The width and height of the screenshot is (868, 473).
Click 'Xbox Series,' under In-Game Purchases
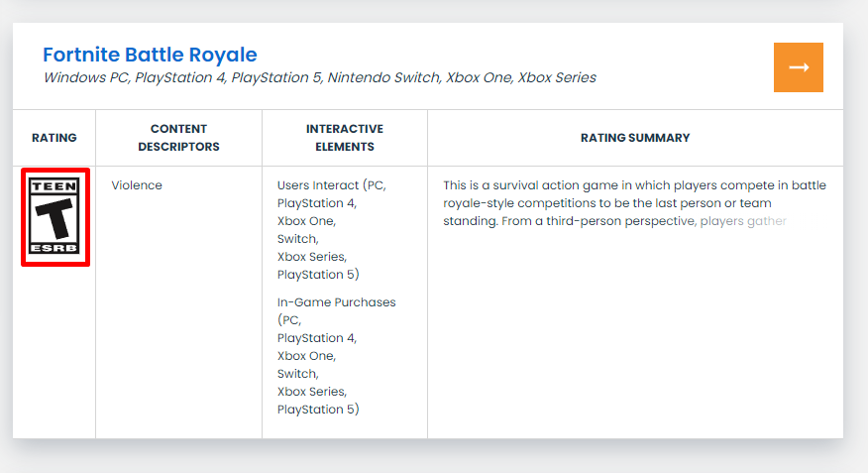click(x=312, y=392)
